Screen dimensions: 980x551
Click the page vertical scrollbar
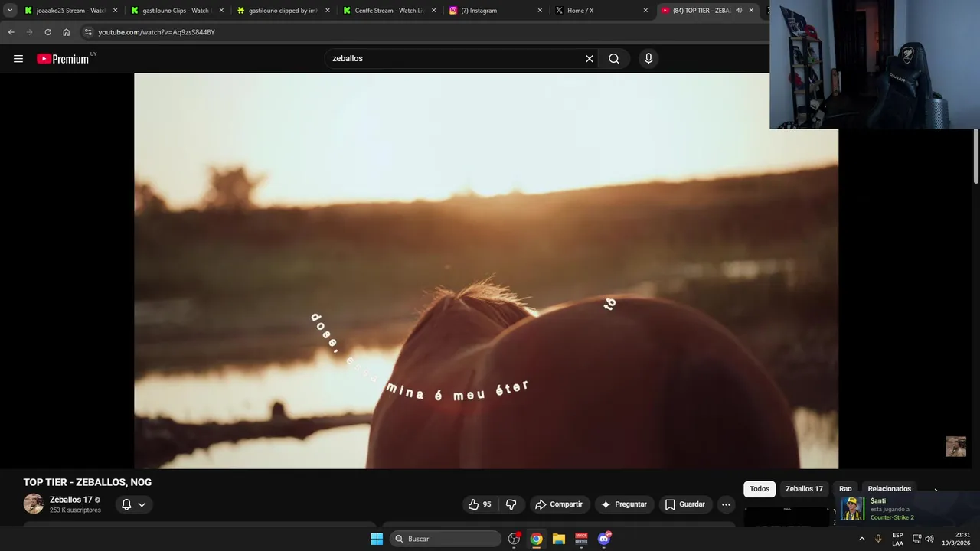[x=976, y=157]
